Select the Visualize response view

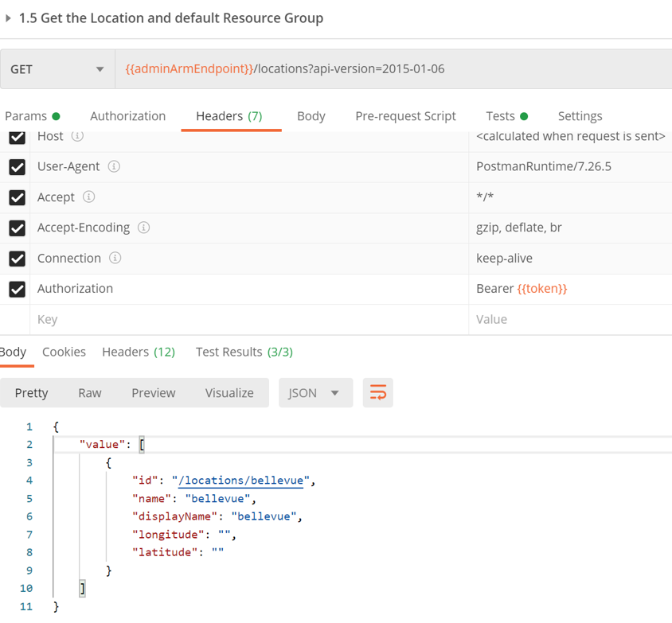(x=229, y=392)
